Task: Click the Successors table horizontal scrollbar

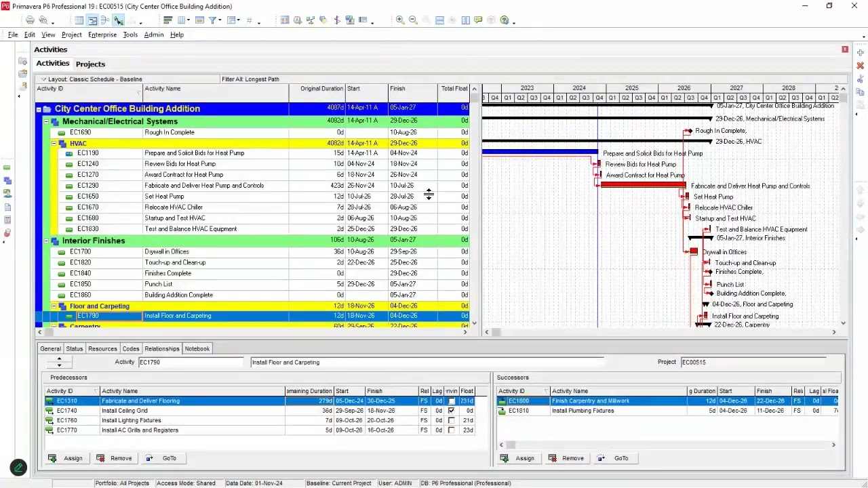Action: coord(668,445)
